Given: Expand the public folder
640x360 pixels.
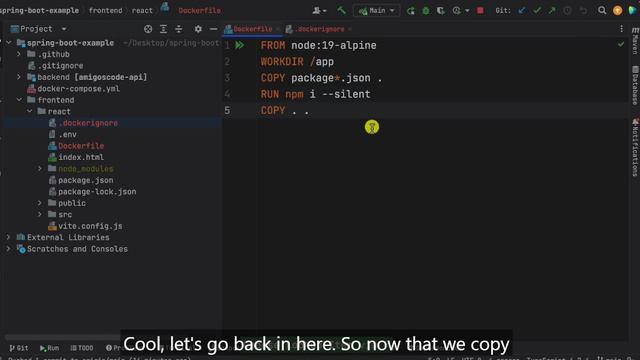Looking at the screenshot, I should click(40, 203).
